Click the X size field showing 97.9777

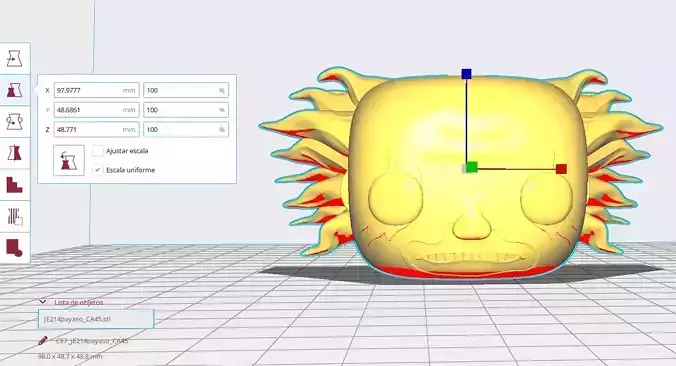pos(96,91)
